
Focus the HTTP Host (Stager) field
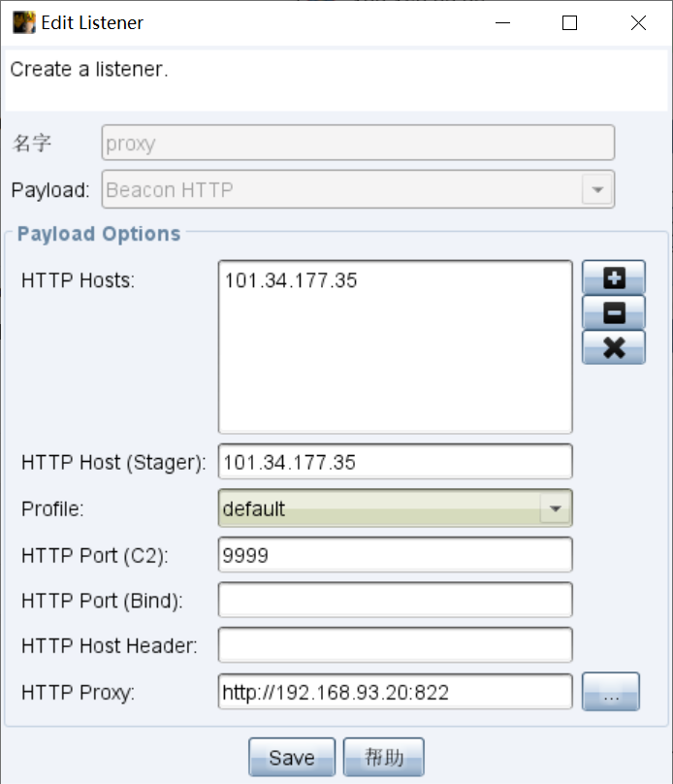tap(395, 462)
